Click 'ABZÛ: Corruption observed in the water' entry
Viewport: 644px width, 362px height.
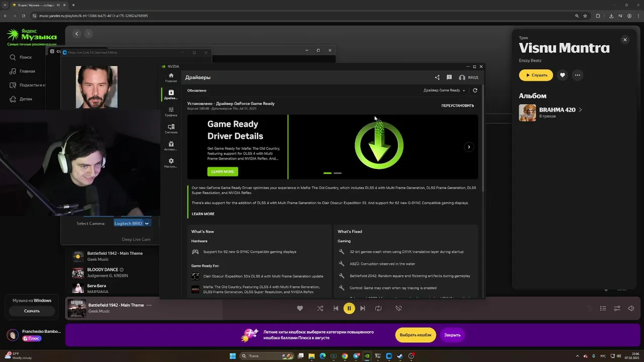[382, 264]
